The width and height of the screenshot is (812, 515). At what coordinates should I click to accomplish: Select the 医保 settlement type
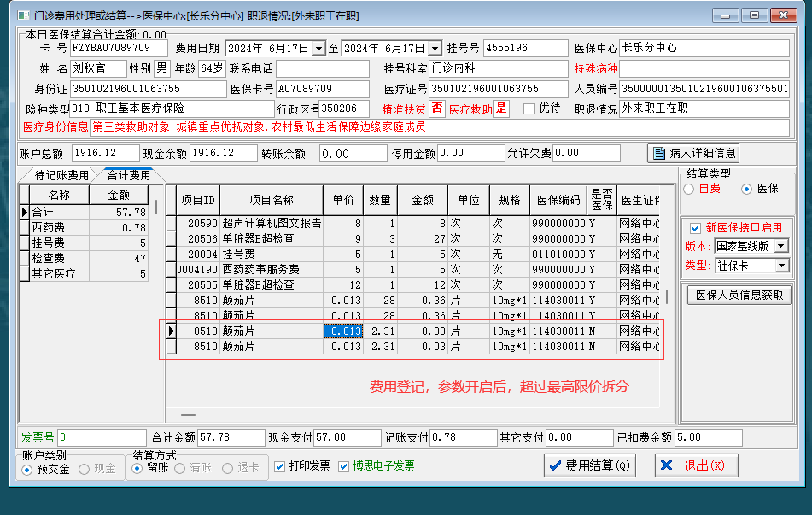[746, 189]
